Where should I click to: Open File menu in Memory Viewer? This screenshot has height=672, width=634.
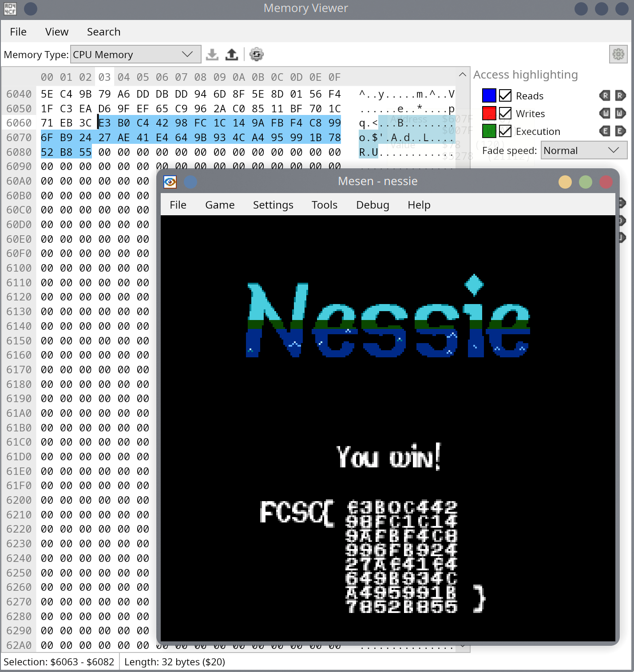pyautogui.click(x=18, y=32)
